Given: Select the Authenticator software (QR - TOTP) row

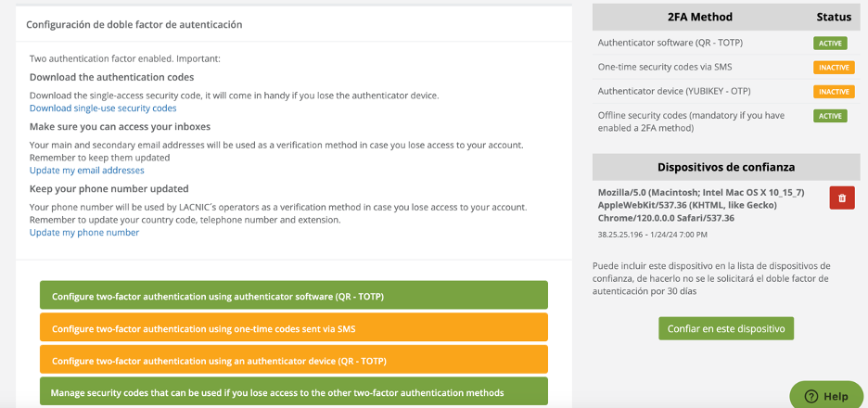Looking at the screenshot, I should coord(670,43).
